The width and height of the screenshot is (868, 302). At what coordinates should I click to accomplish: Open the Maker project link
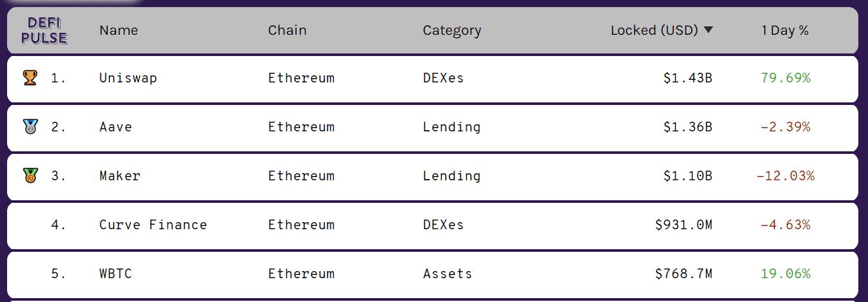120,176
